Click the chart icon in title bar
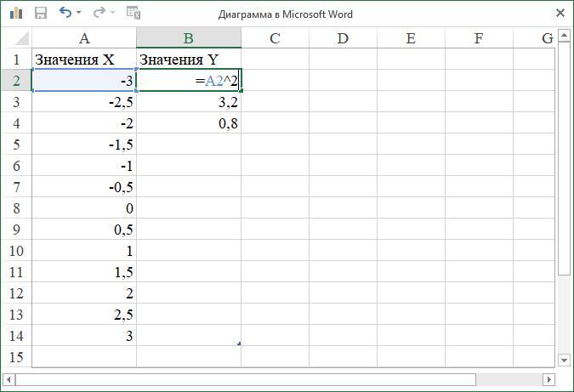574x392 pixels. [x=16, y=13]
